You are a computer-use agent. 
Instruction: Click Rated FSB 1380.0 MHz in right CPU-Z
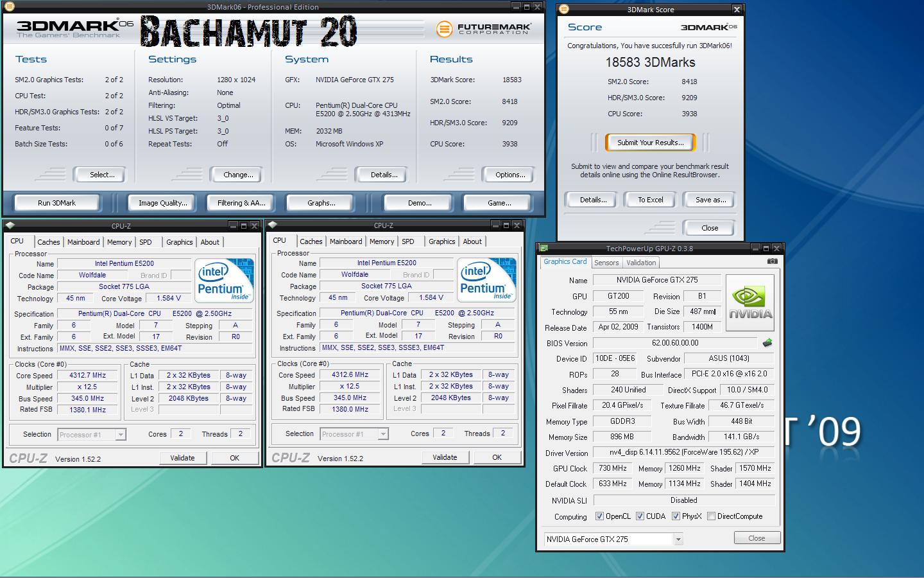click(350, 408)
